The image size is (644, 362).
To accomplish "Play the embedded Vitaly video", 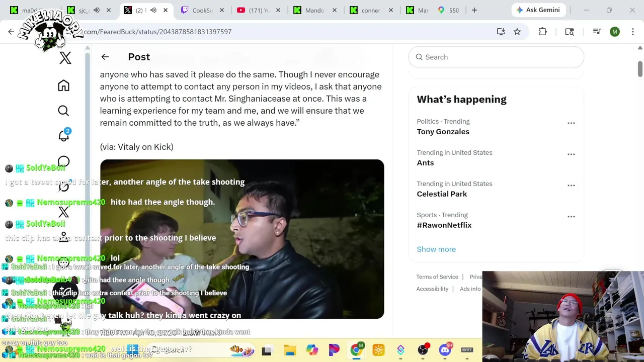I will [x=242, y=239].
